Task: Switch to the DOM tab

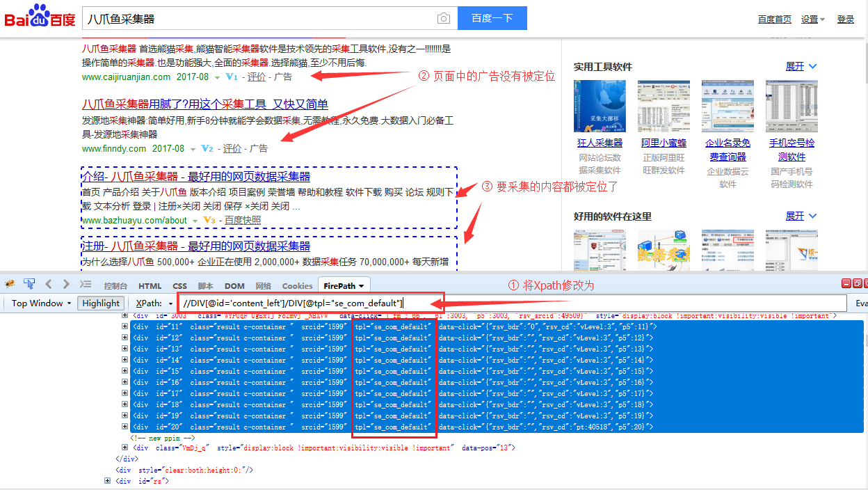Action: pos(234,286)
